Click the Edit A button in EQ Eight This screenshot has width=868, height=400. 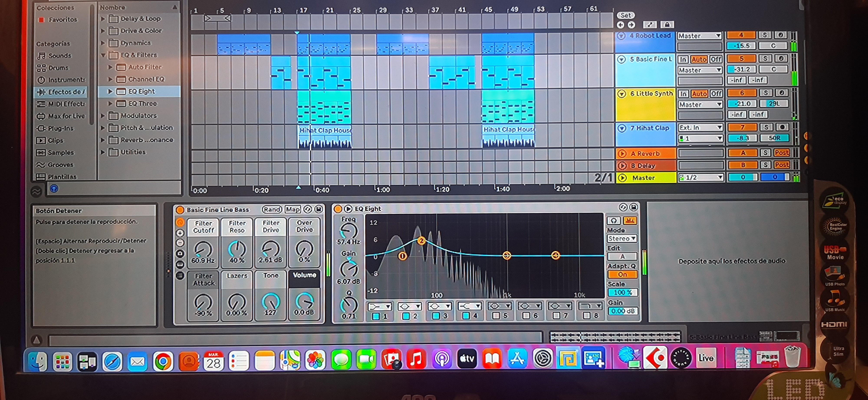click(622, 257)
